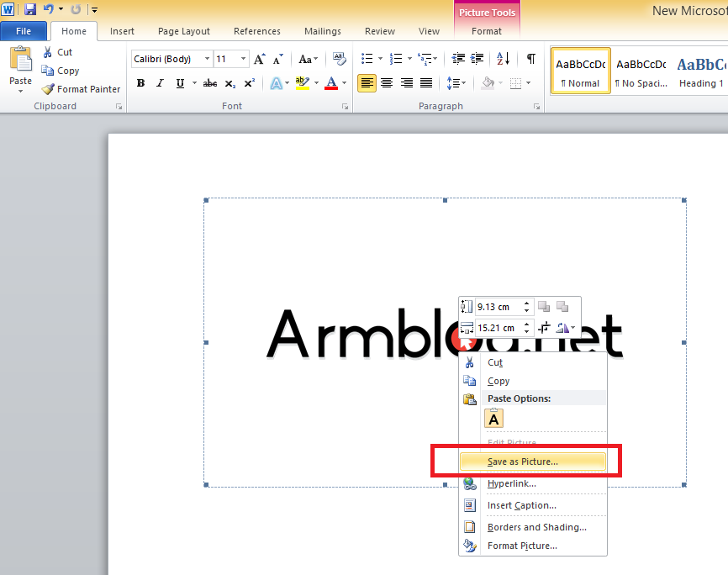The height and width of the screenshot is (575, 728).
Task: Expand the Change Case menu
Action: [308, 59]
